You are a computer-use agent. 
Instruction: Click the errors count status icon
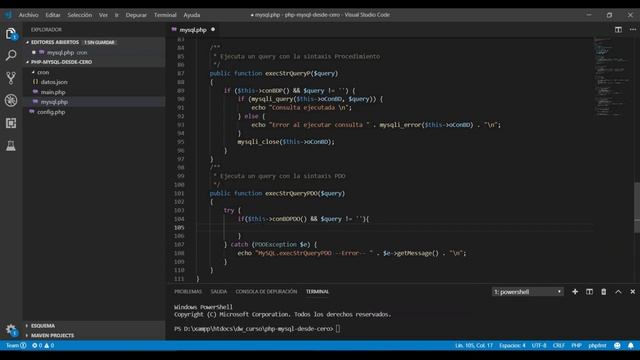tap(37, 345)
